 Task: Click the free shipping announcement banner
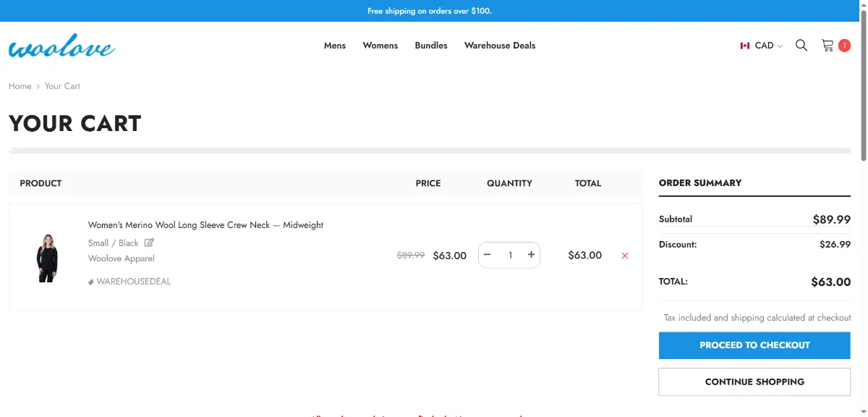(430, 11)
